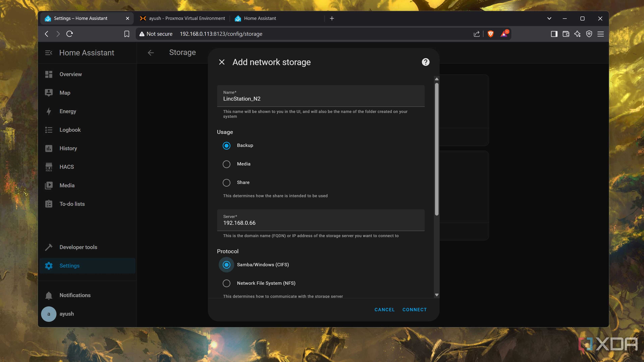Open Leo AI assistant icon
This screenshot has height=362, width=644.
tap(577, 34)
